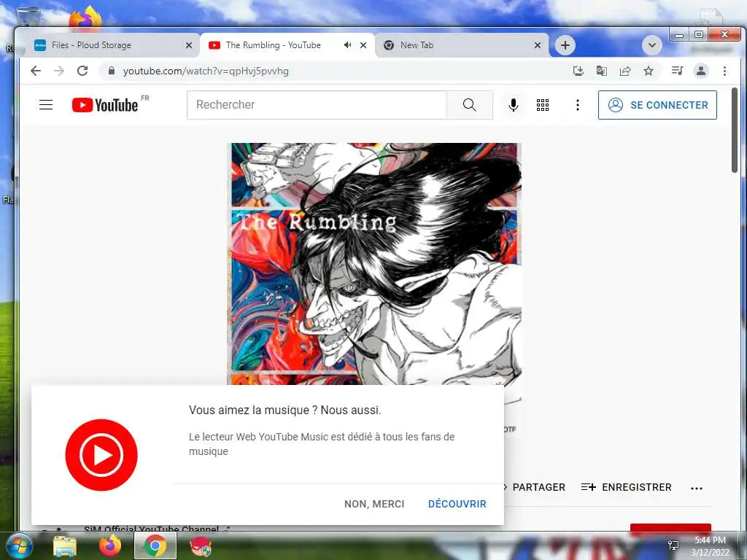This screenshot has height=560, width=747.
Task: Mute audio on The Rumbling tab
Action: coord(348,44)
